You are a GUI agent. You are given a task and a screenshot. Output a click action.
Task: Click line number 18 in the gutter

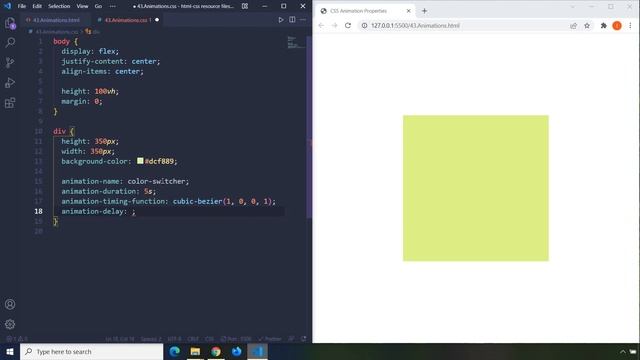[38, 211]
